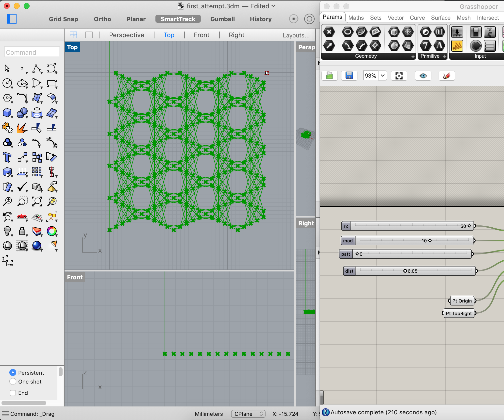This screenshot has height=420, width=504.
Task: Click the color wheel icon in toolbar
Action: [52, 231]
